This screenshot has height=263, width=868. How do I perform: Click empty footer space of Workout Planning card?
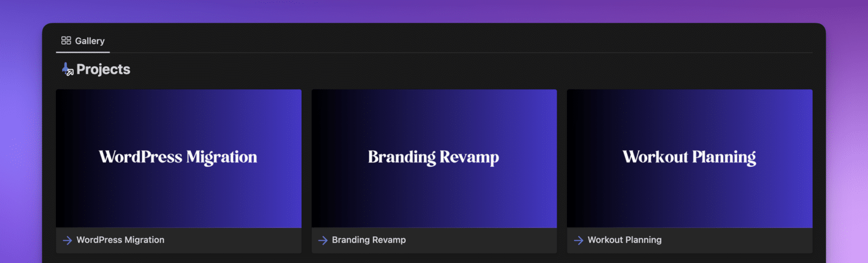[x=743, y=240]
